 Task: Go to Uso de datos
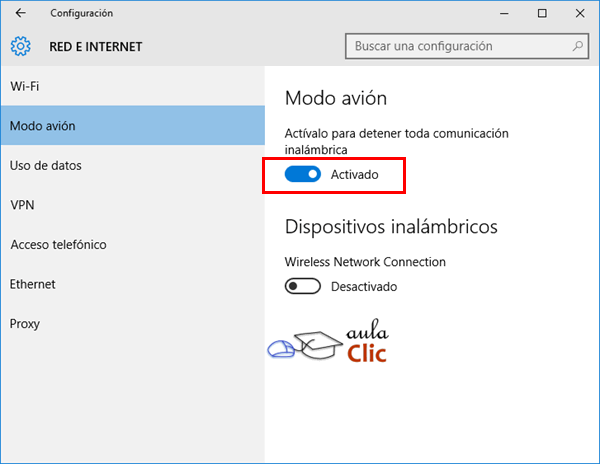pyautogui.click(x=46, y=165)
